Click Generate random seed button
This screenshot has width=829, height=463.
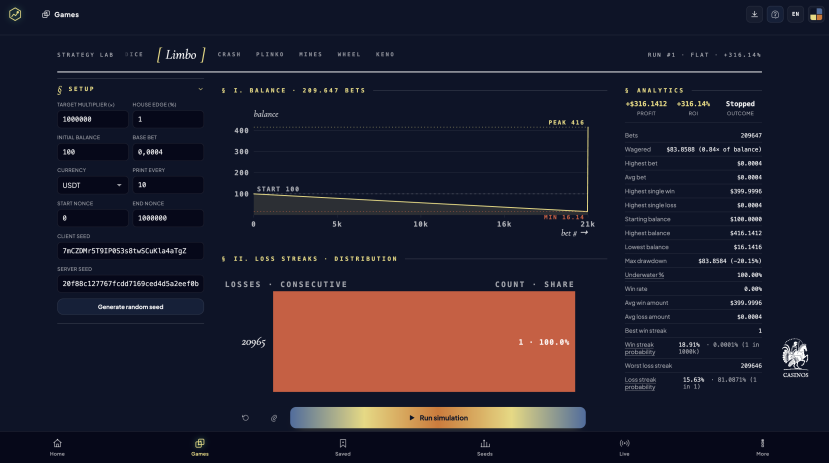tap(131, 307)
